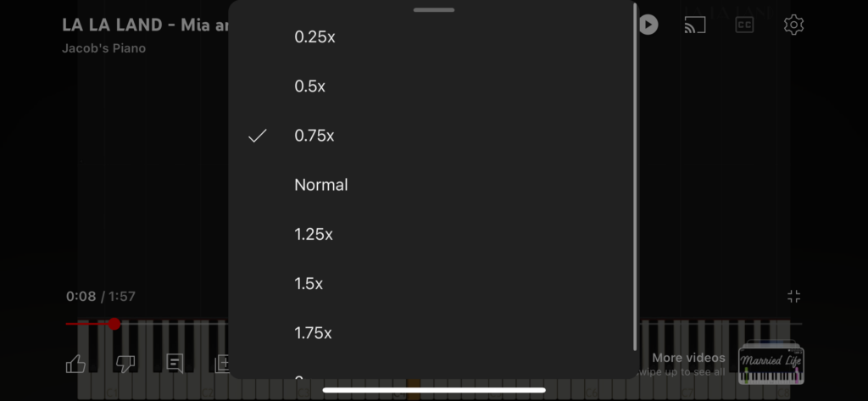Tap the sheet drag handle at top
The image size is (868, 401).
(x=434, y=9)
